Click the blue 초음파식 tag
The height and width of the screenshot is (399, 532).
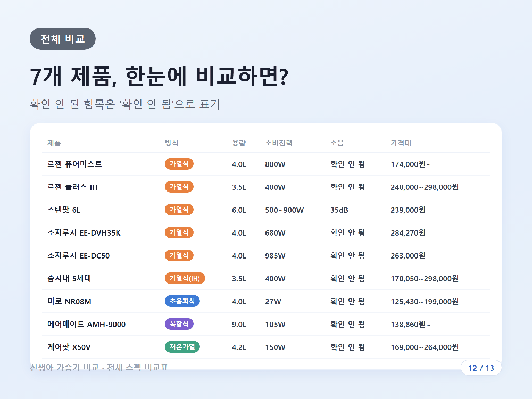pyautogui.click(x=182, y=301)
